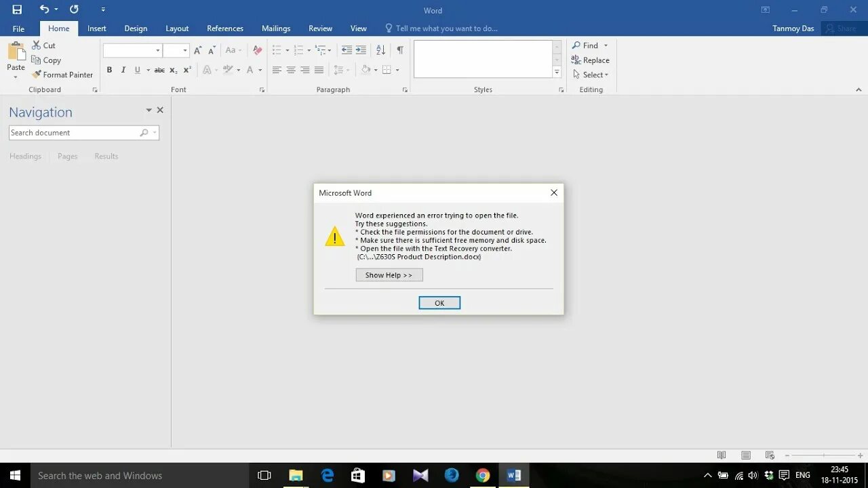Toggle Subscript formatting
The image size is (868, 488).
pos(174,70)
